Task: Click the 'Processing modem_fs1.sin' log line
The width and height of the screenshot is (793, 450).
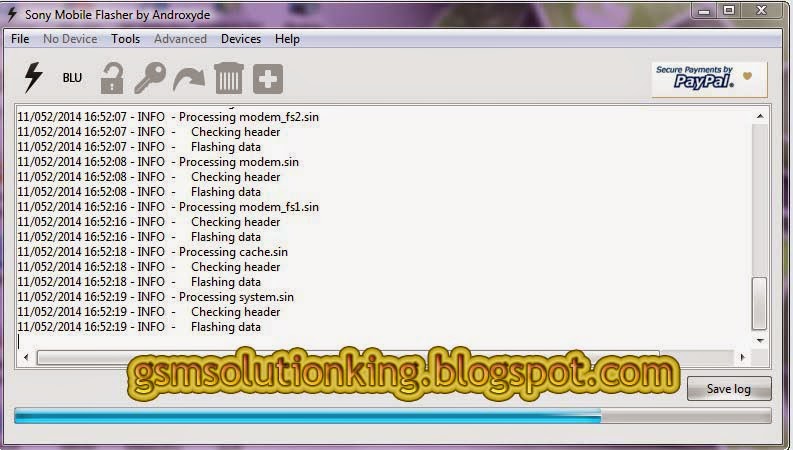Action: [x=168, y=207]
